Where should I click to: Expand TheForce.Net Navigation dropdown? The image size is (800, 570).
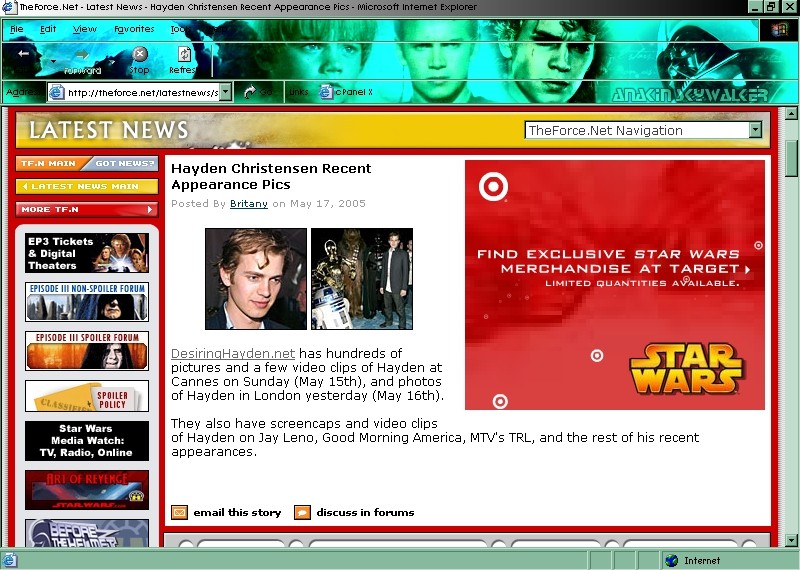coord(756,130)
